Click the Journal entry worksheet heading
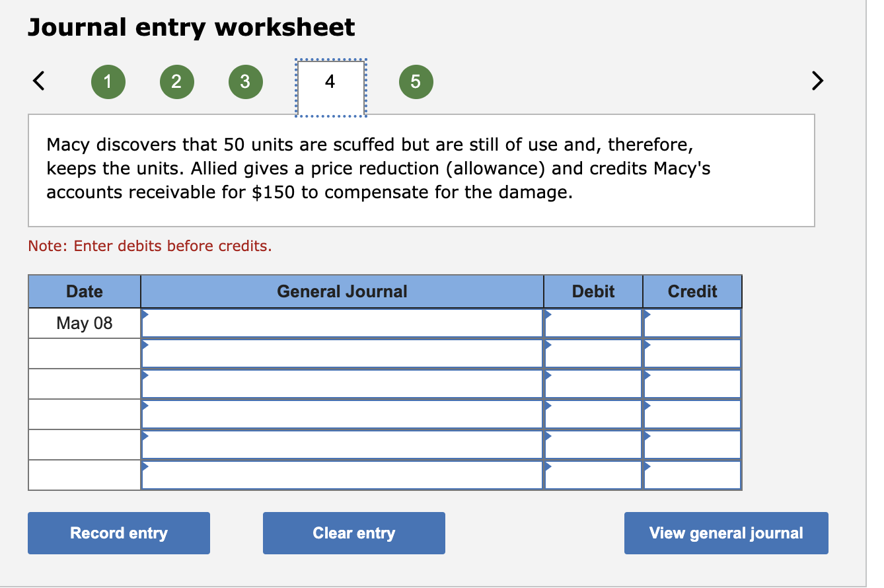This screenshot has width=884, height=588. pos(192,28)
